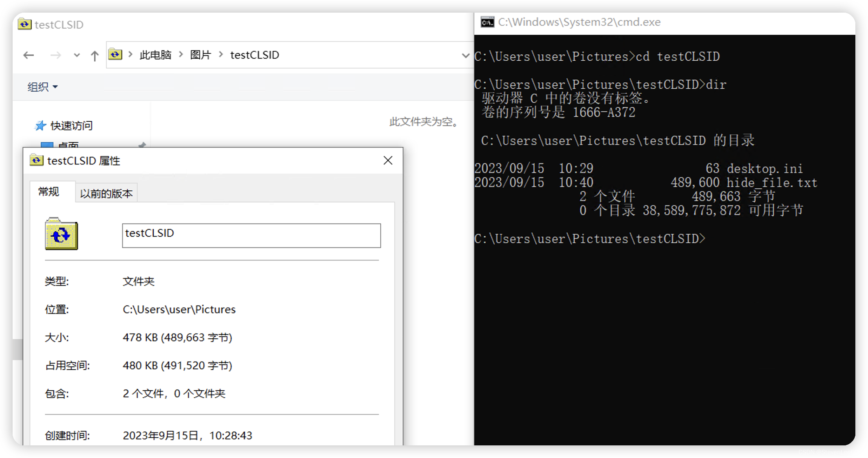Viewport: 868px width, 458px height.
Task: Click cmd.exe title bar icon
Action: (x=487, y=22)
